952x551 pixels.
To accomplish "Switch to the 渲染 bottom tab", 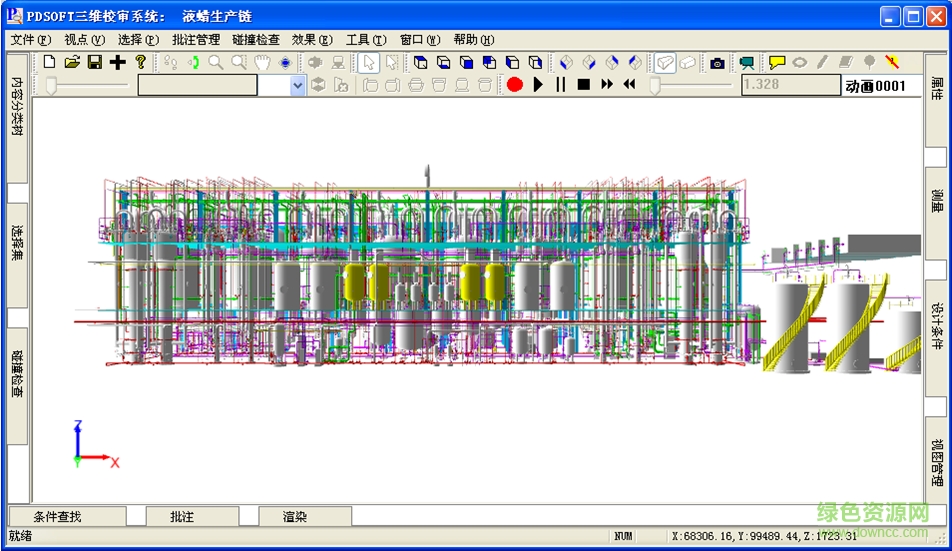I will coord(295,517).
